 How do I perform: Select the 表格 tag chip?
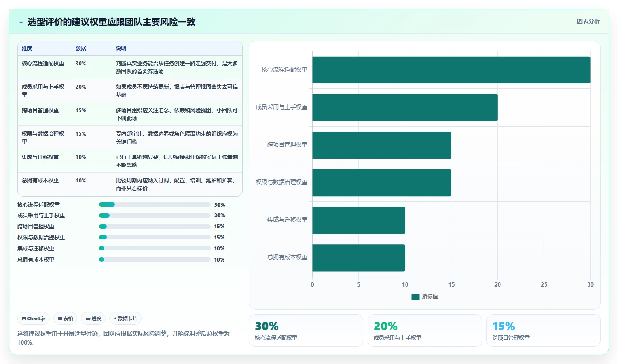pos(65,318)
